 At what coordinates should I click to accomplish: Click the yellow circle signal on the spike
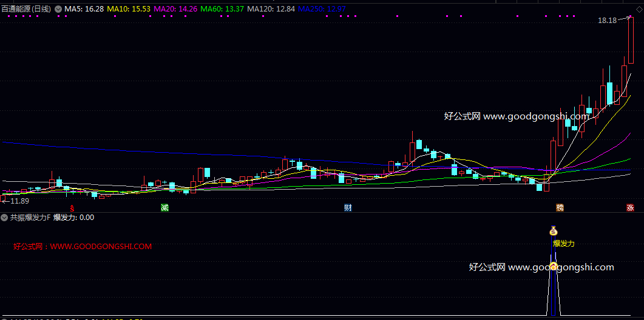pos(553,265)
